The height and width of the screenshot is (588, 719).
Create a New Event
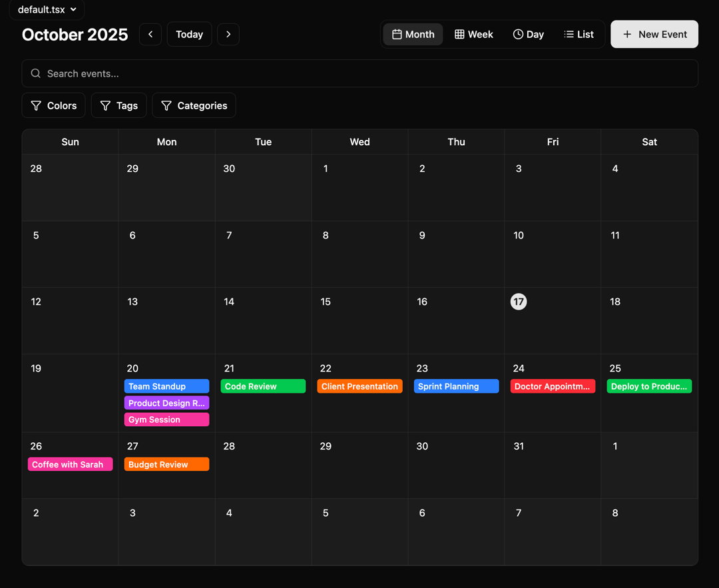pos(654,35)
